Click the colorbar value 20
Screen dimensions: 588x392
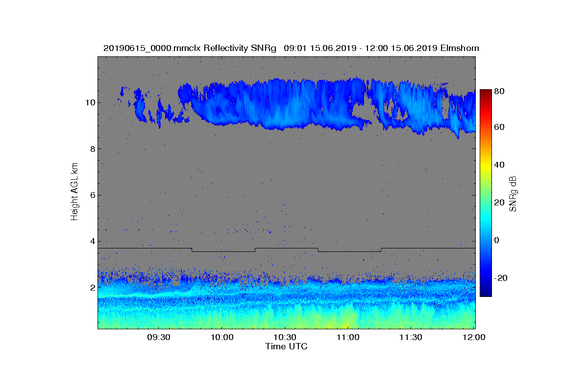coord(500,202)
